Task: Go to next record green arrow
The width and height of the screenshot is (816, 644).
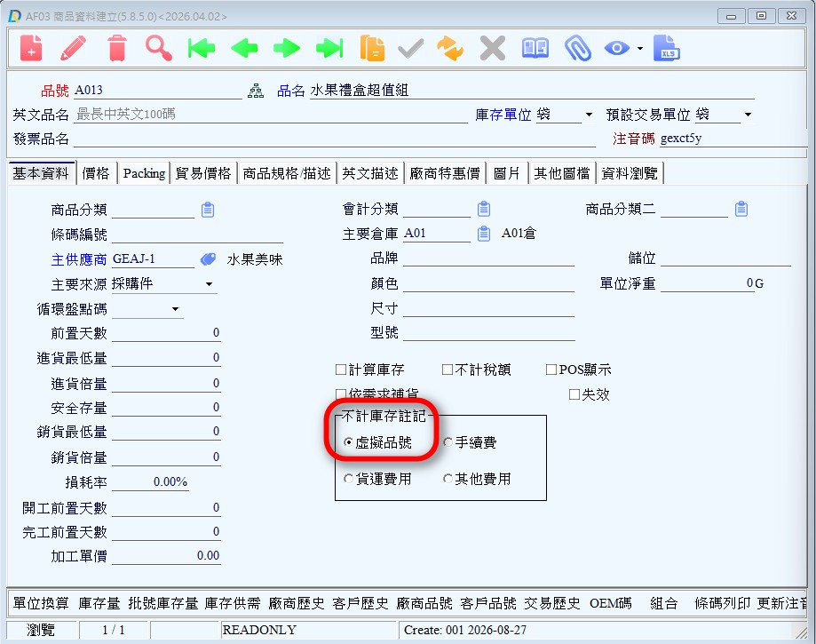Action: click(287, 49)
